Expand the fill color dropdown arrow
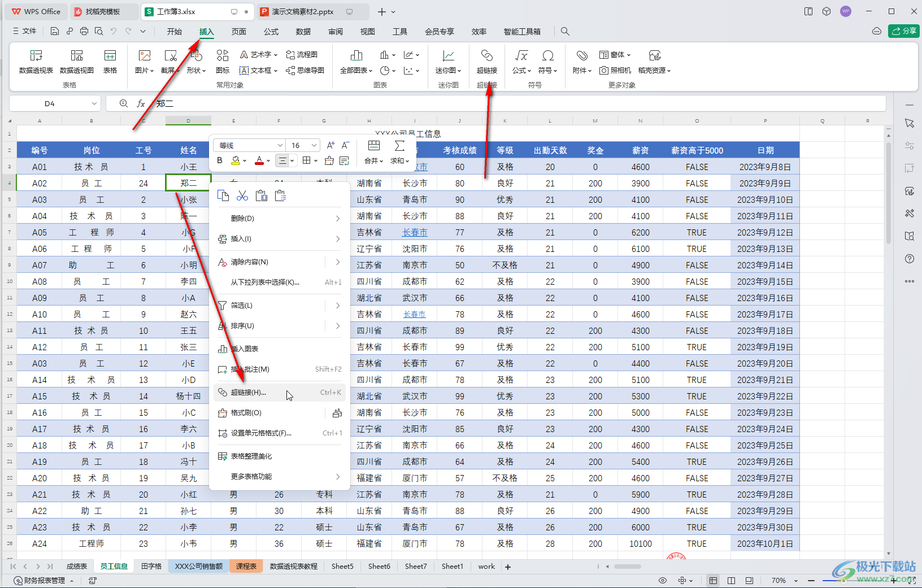 pos(245,161)
